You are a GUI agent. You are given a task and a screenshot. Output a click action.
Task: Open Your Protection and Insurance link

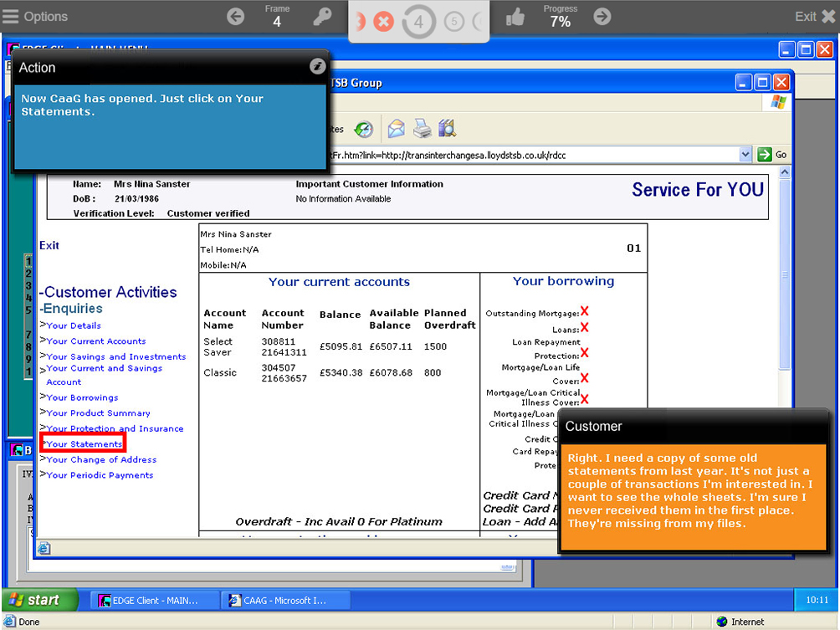[115, 428]
